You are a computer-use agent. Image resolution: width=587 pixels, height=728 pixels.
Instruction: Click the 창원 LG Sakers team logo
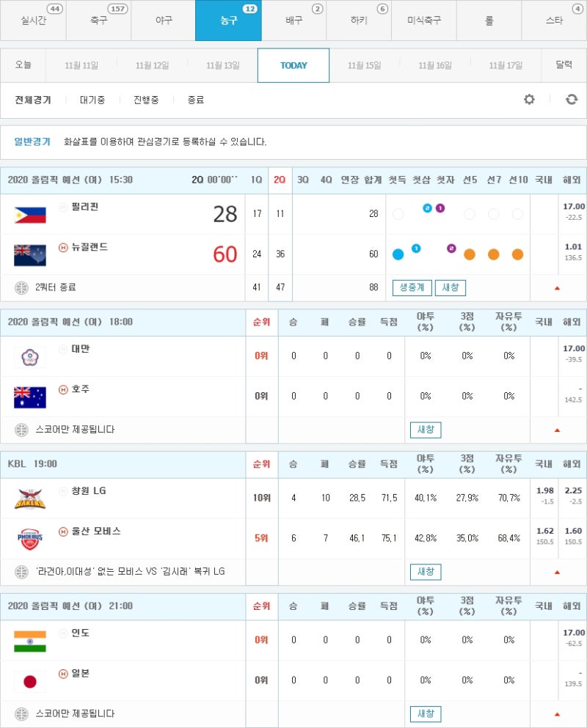tap(30, 499)
